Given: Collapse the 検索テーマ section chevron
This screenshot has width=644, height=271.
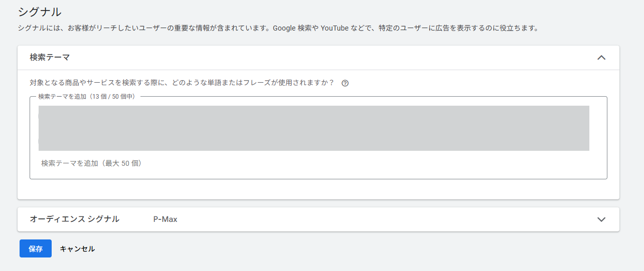Looking at the screenshot, I should tap(601, 58).
